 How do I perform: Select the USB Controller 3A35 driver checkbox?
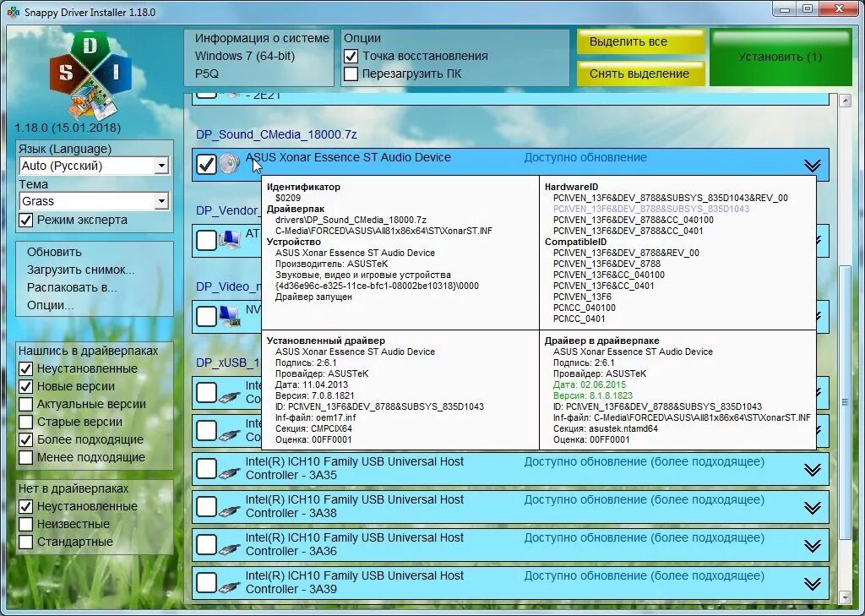pyautogui.click(x=206, y=469)
